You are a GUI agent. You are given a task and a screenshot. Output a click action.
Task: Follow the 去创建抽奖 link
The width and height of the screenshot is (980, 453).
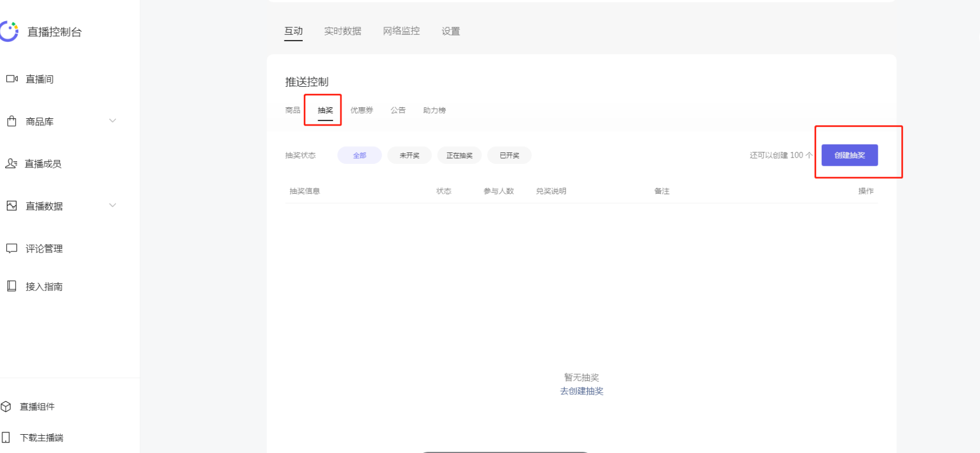[x=581, y=391]
